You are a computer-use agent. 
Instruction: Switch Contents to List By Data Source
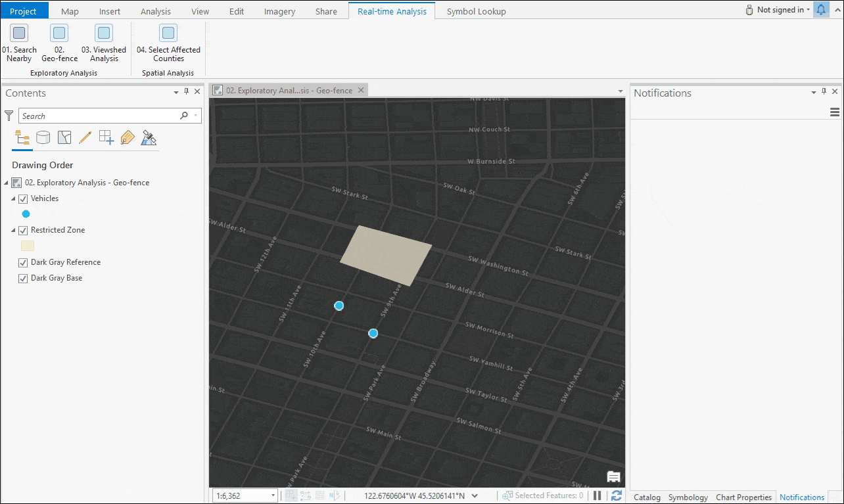[x=43, y=137]
